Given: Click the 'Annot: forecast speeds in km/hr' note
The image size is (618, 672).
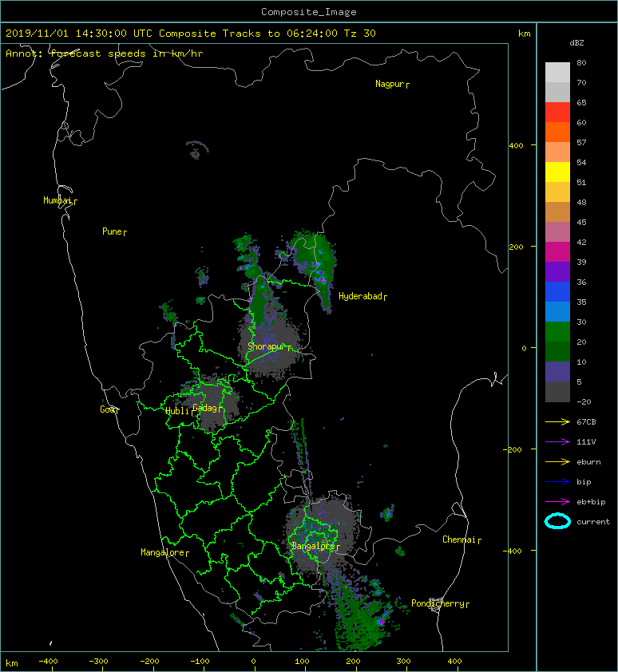Looking at the screenshot, I should pyautogui.click(x=105, y=53).
